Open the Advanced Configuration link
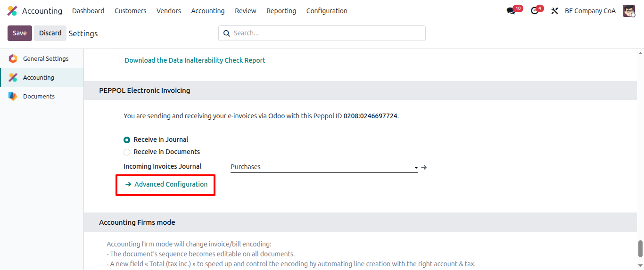Viewport: 644px width, 270px height. (171, 184)
